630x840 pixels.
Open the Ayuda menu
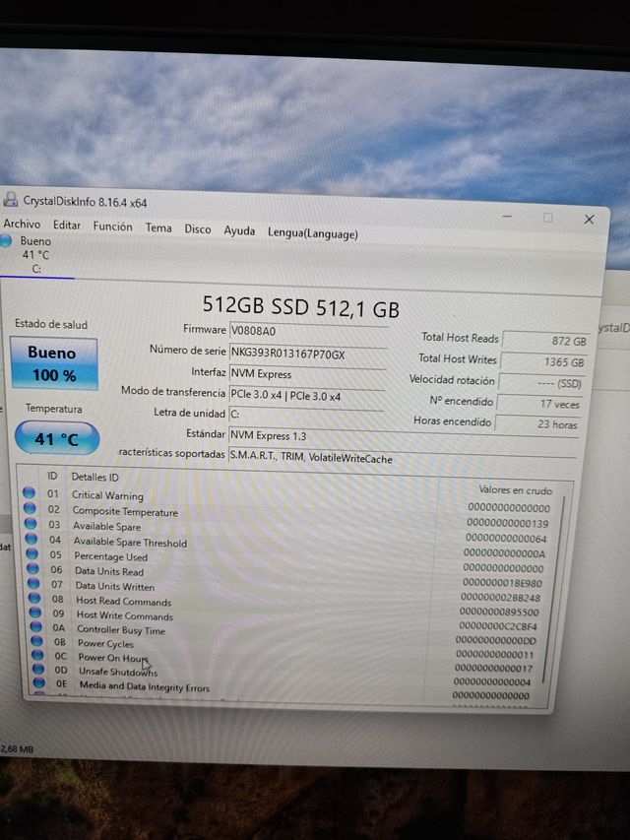pyautogui.click(x=239, y=230)
